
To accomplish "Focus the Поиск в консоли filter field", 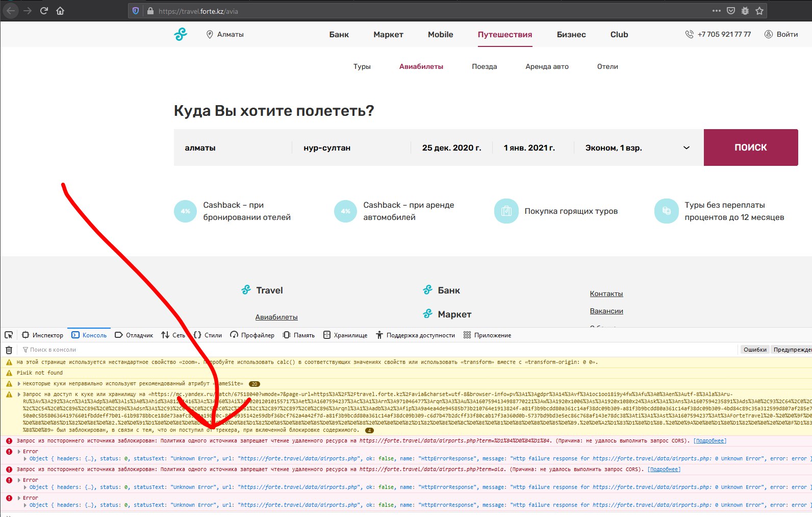I will coord(377,350).
